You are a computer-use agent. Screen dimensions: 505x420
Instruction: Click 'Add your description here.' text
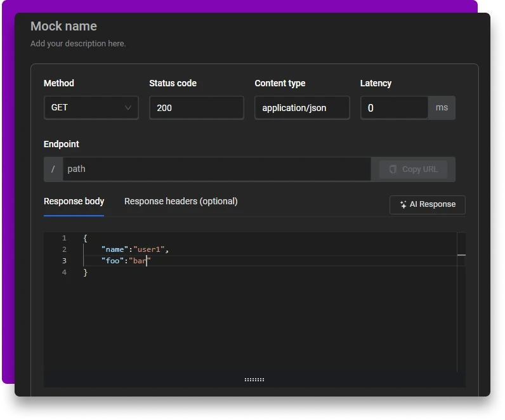pyautogui.click(x=78, y=44)
